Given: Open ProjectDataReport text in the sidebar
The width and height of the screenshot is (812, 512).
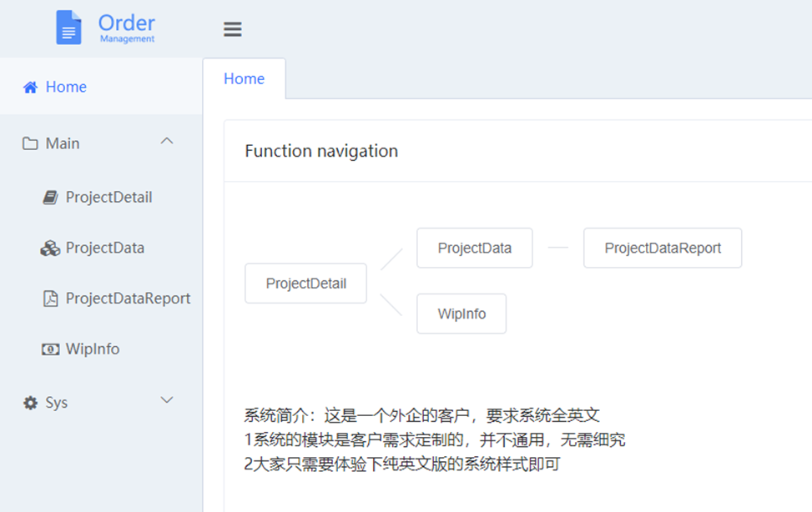Looking at the screenshot, I should [128, 299].
